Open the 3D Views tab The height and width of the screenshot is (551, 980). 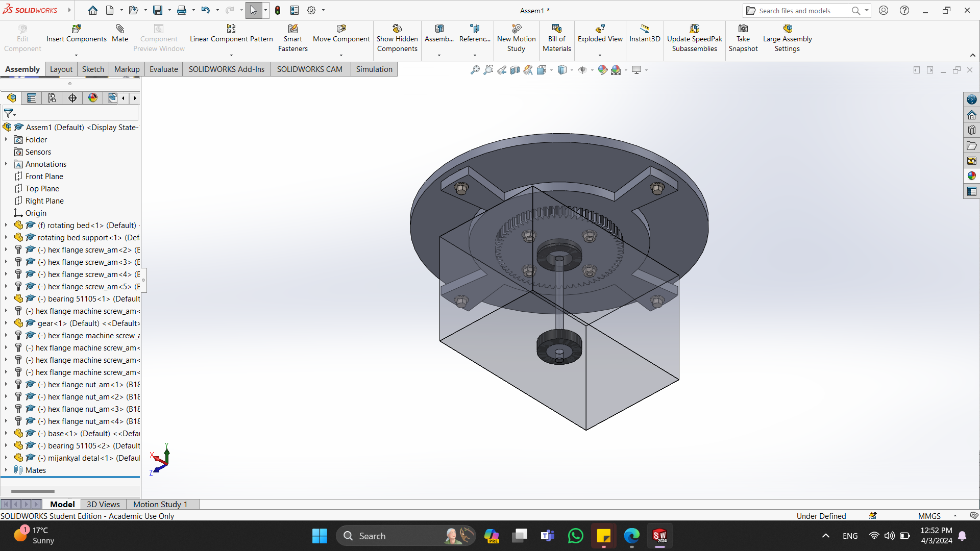[103, 504]
